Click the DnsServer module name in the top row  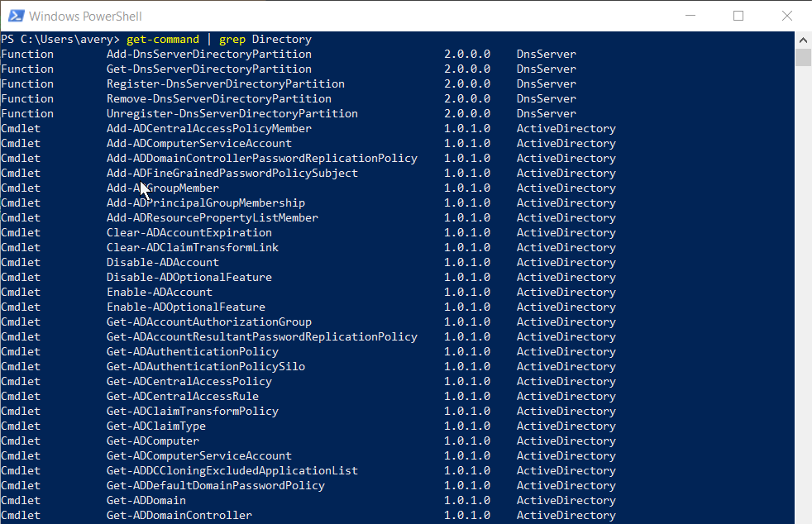[546, 54]
